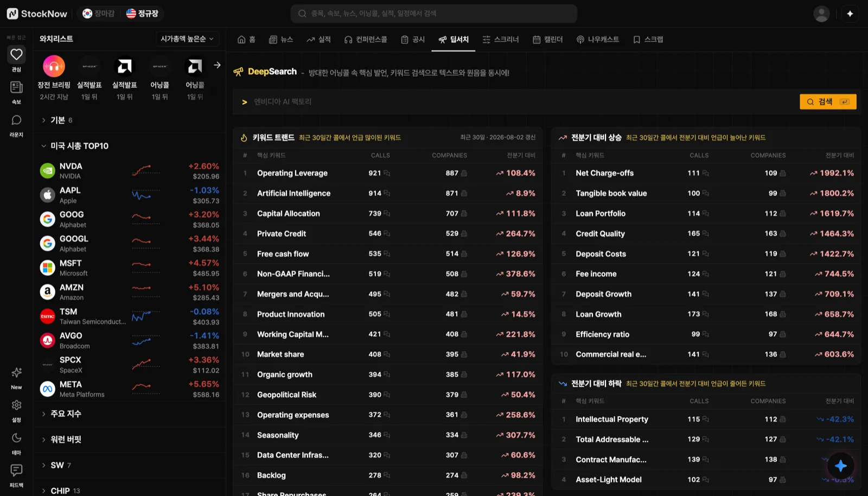Click the companies icon in Loan Growth row
The image size is (868, 496).
pos(783,314)
